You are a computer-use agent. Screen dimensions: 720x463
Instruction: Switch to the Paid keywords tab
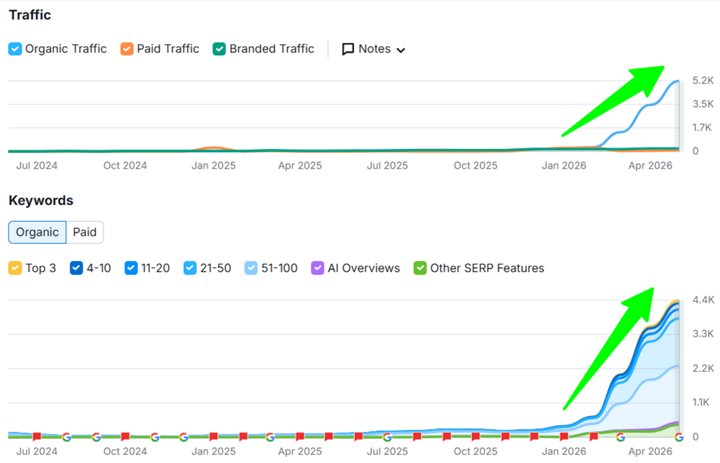(x=85, y=232)
